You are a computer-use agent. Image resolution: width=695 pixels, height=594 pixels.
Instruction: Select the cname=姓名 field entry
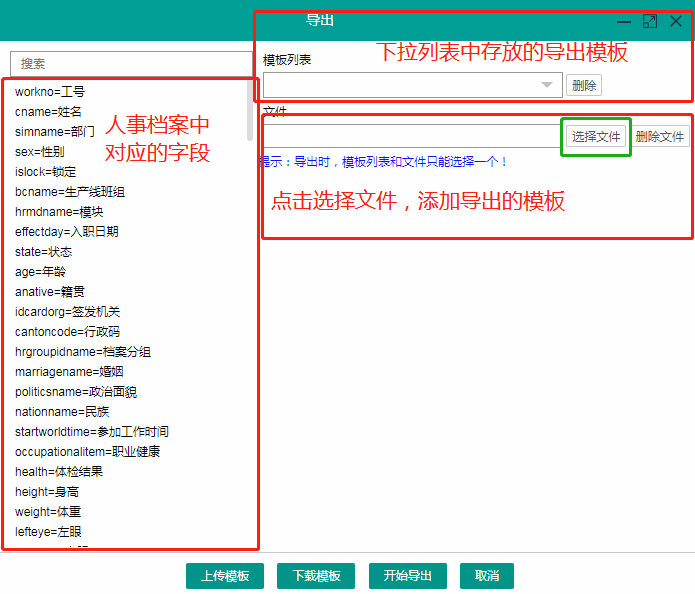[x=48, y=112]
